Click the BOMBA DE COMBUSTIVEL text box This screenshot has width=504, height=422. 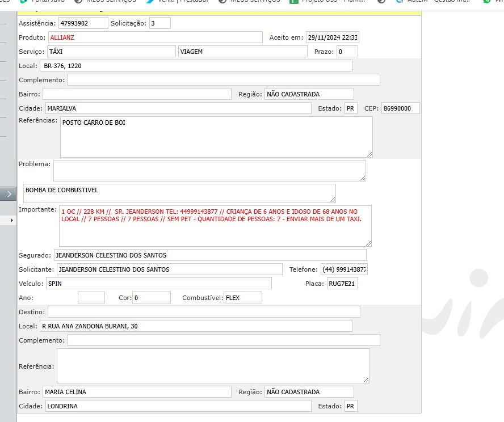180,193
